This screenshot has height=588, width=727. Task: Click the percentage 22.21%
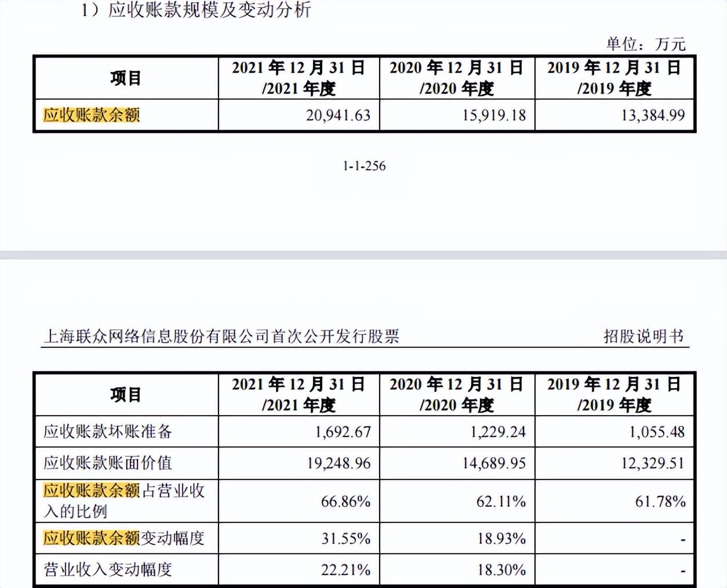click(346, 570)
